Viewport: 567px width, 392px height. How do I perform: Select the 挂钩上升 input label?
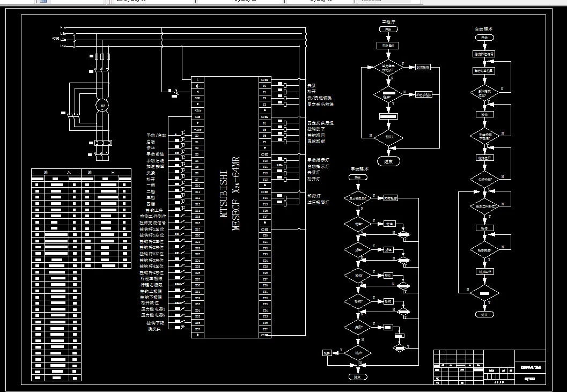tap(154, 210)
